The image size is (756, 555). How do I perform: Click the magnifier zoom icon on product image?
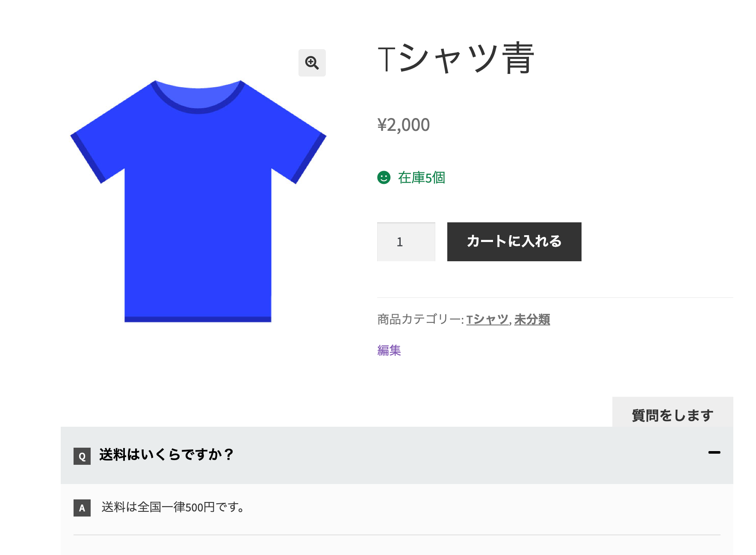pyautogui.click(x=312, y=63)
